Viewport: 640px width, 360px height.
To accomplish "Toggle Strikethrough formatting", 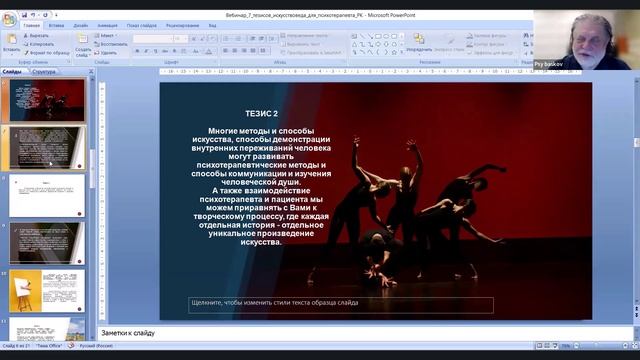I will click(x=165, y=51).
